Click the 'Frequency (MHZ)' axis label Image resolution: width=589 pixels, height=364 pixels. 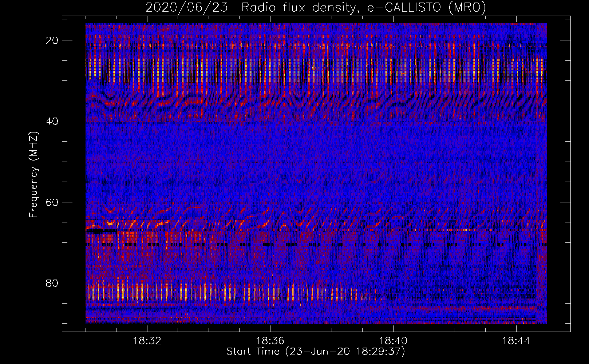pyautogui.click(x=33, y=175)
